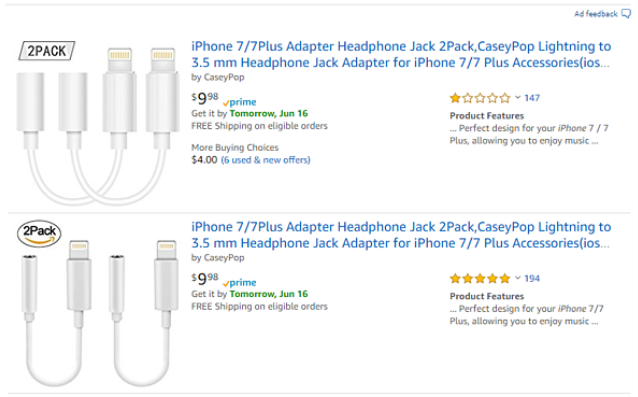Viewport: 638px width, 397px height.
Task: Click the prime logo on first listing
Action: click(x=240, y=102)
